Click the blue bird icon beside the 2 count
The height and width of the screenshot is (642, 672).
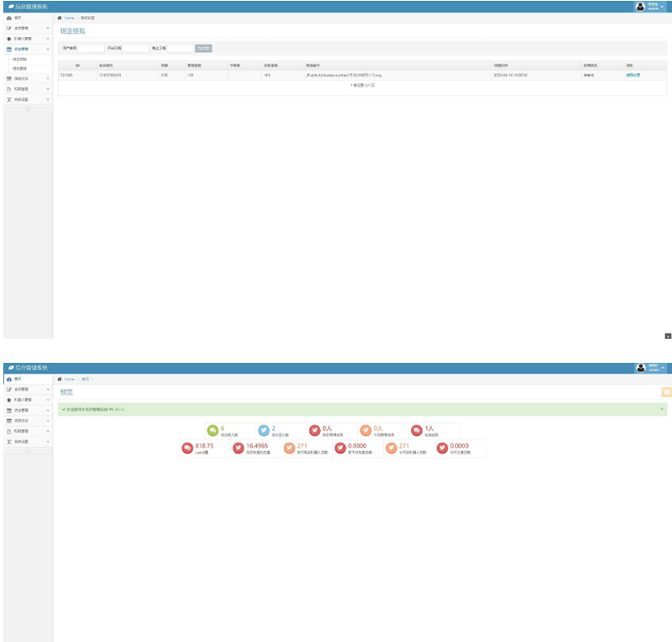[x=264, y=430]
